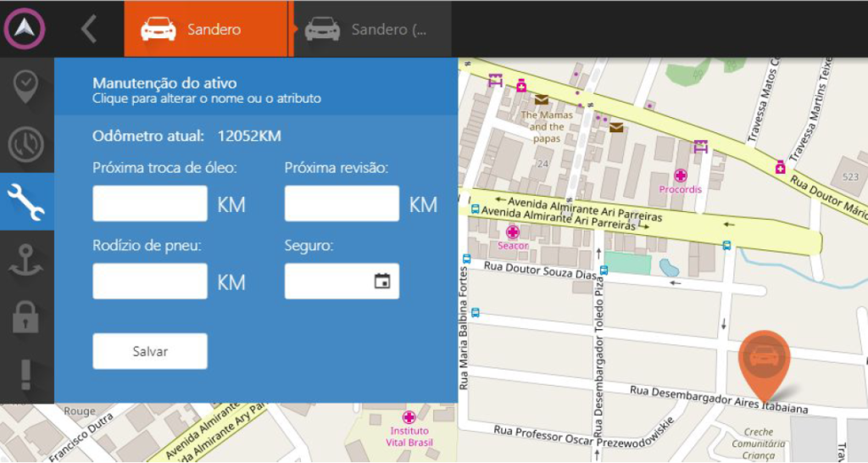Click the Manutenção do ativo header title
Screen dimensions: 868x463
(x=164, y=83)
